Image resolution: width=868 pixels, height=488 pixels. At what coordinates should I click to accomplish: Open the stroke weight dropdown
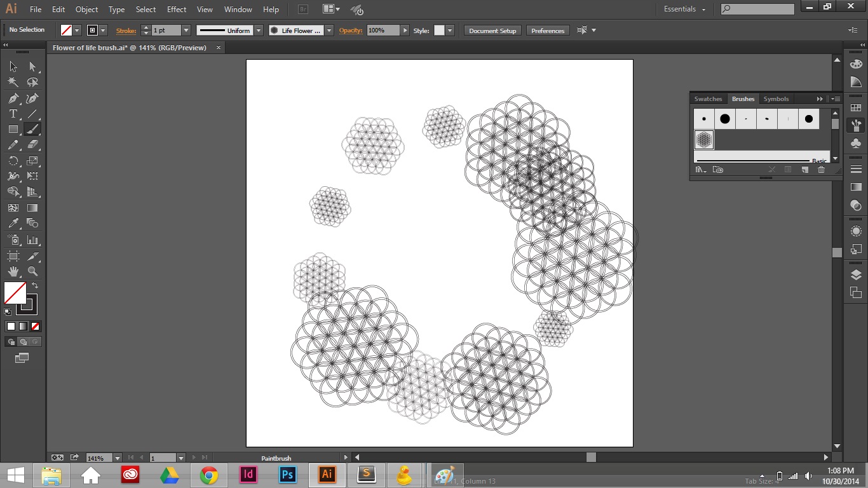point(186,30)
